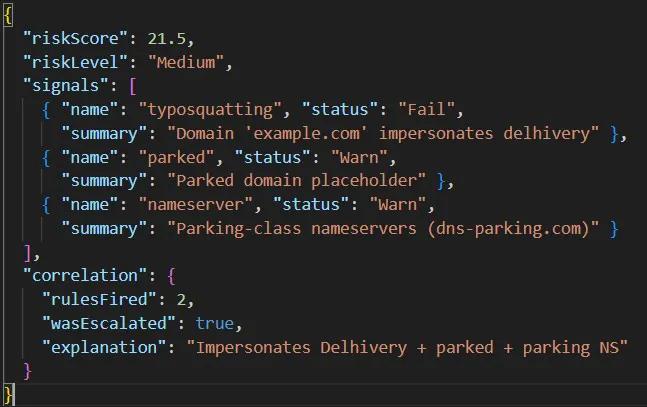647x407 pixels.
Task: Click the "Warn" status on the parked line
Action: pos(359,157)
